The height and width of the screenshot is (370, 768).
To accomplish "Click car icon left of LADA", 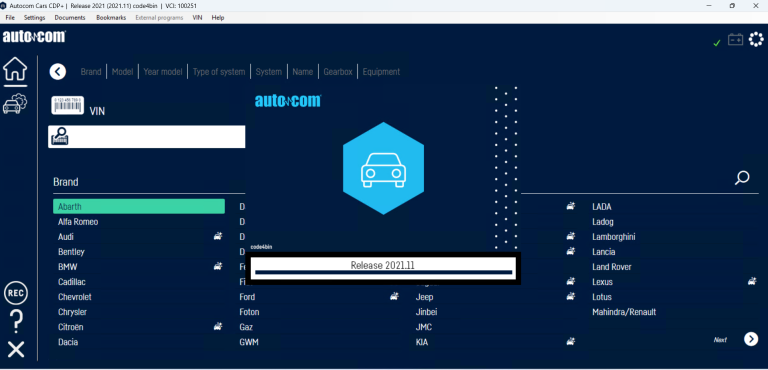I will click(571, 207).
